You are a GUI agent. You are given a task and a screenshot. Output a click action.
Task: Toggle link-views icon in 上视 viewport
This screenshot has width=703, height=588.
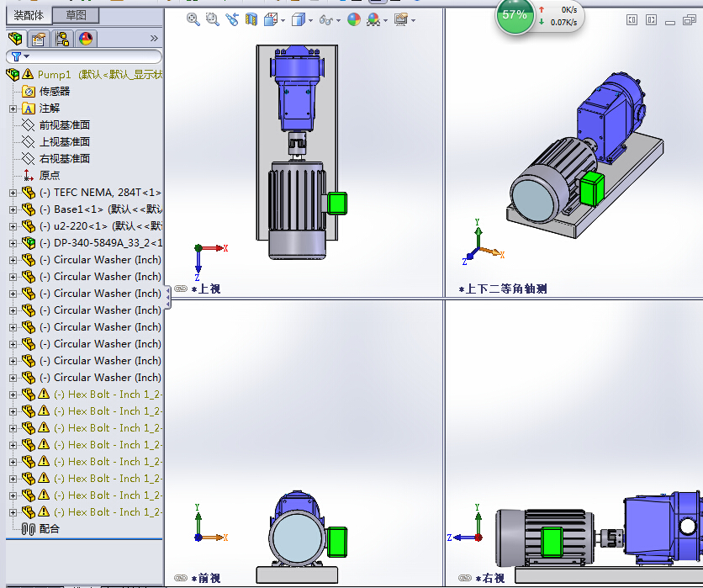181,289
